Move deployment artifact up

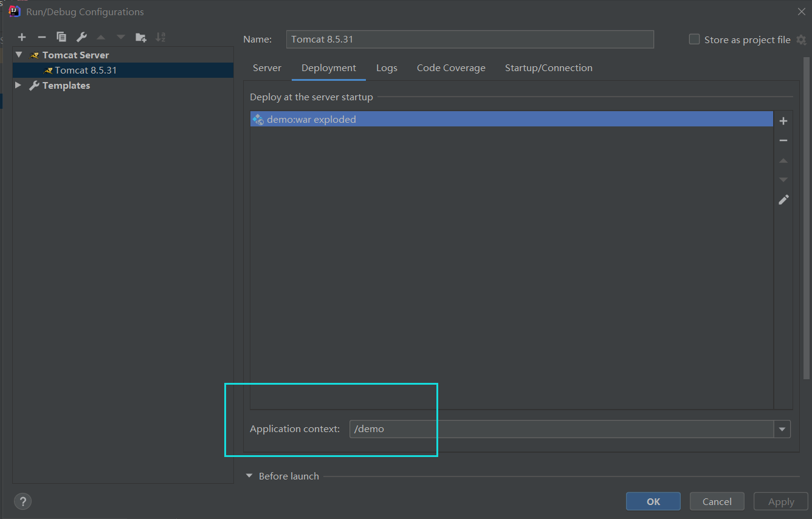(783, 160)
